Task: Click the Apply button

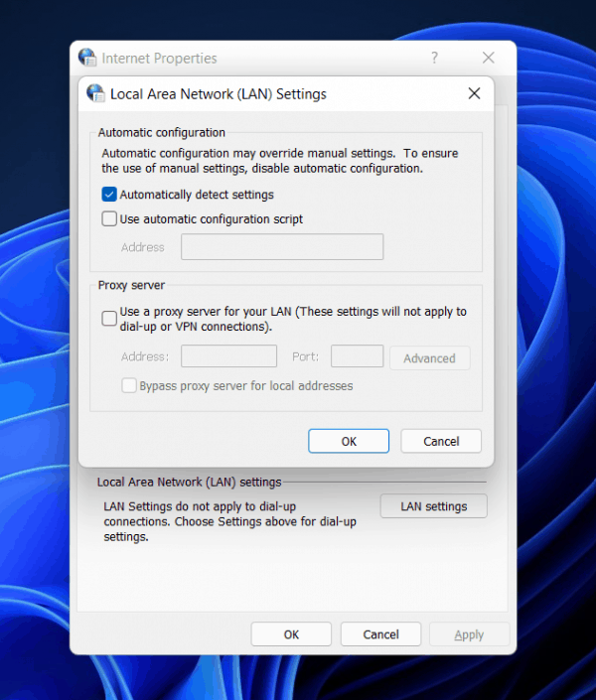Action: [469, 634]
